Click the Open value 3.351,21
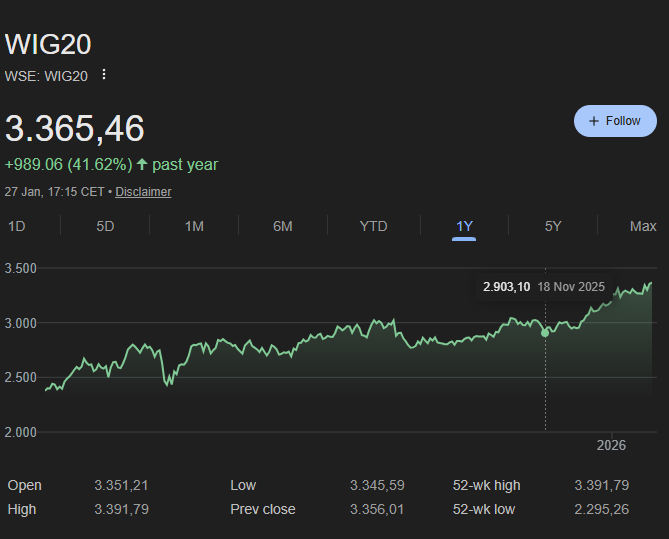Viewport: 669px width, 539px height. pos(121,486)
